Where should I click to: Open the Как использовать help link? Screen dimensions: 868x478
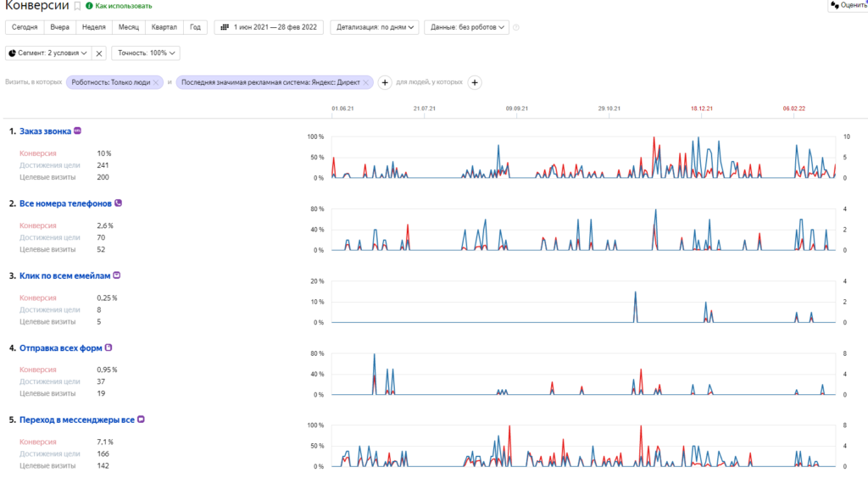click(119, 6)
